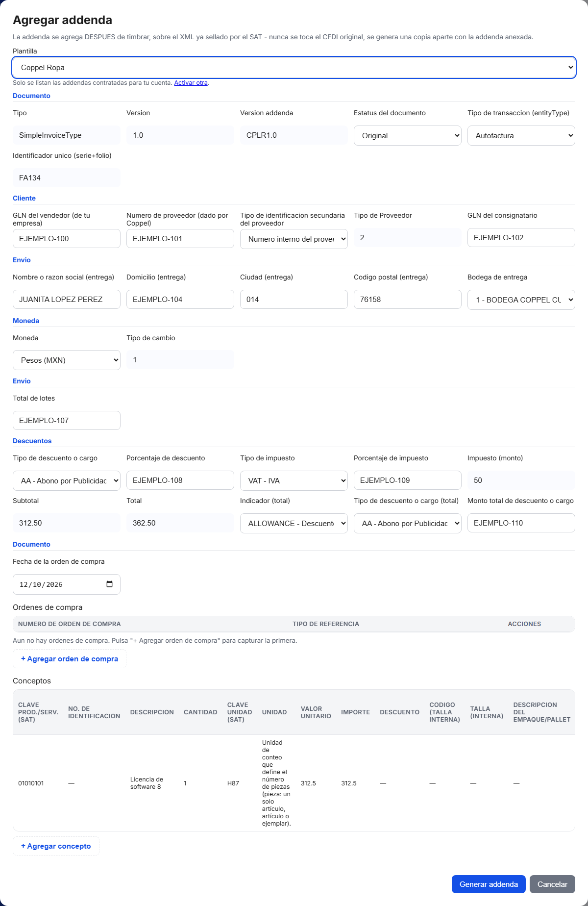Open the Indicador (total) dropdown ALLOWANCE
The width and height of the screenshot is (588, 906).
pos(294,524)
